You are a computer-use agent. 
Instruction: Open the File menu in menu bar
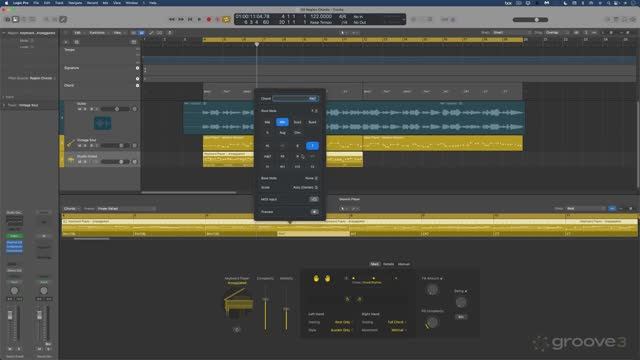click(x=36, y=3)
